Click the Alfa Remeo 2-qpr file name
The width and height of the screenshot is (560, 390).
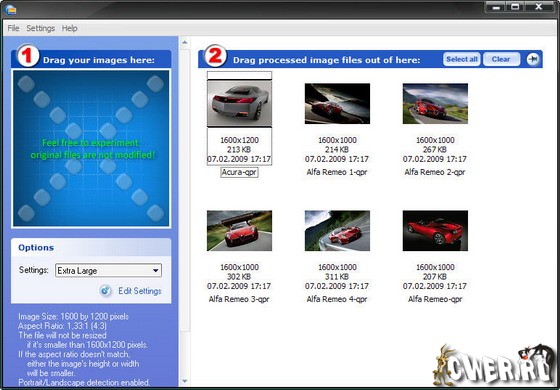pyautogui.click(x=435, y=172)
